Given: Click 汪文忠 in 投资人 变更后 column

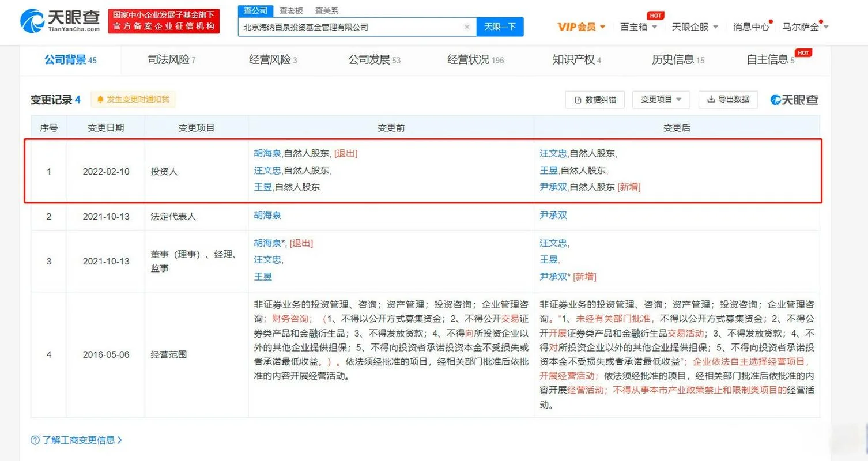Looking at the screenshot, I should click(x=553, y=153).
